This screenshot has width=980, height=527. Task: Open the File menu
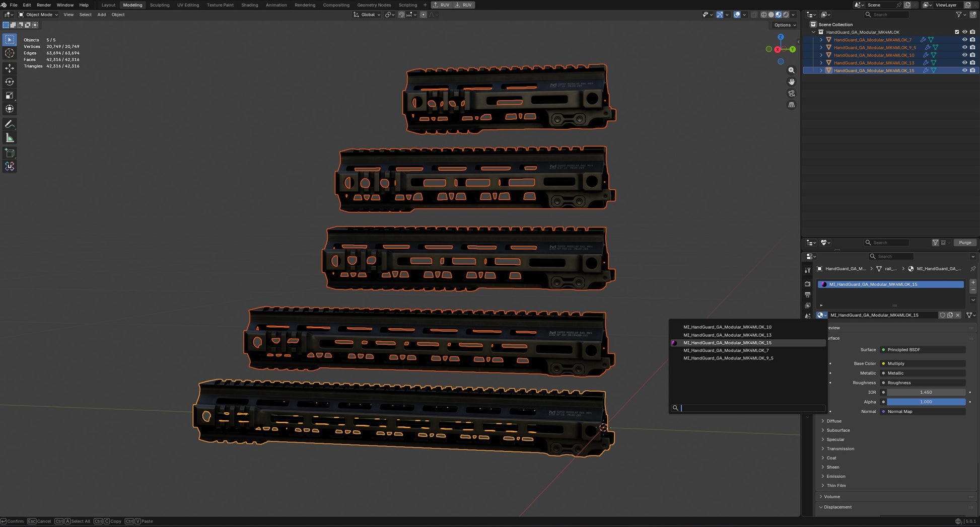14,5
